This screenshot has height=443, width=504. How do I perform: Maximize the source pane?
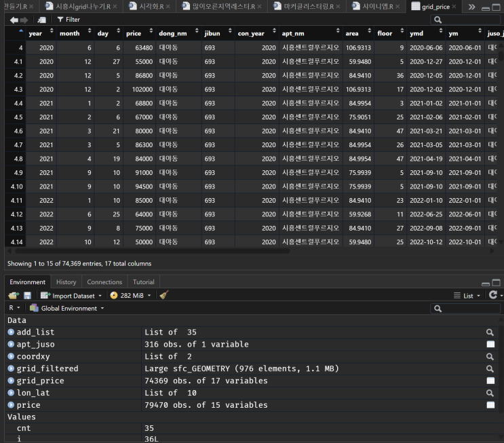tap(496, 7)
